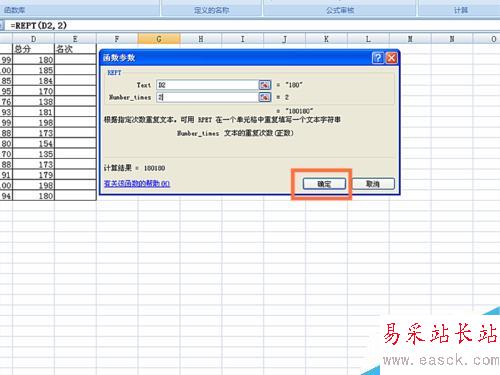Screen dimensions: 500x375
Task: Click the Number_times argument input field
Action: (x=207, y=97)
